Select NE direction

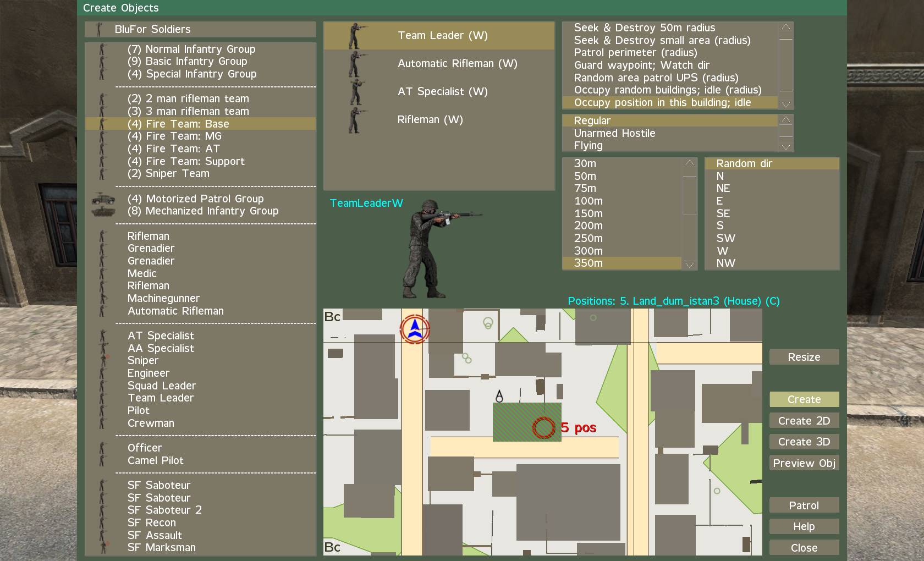[772, 188]
